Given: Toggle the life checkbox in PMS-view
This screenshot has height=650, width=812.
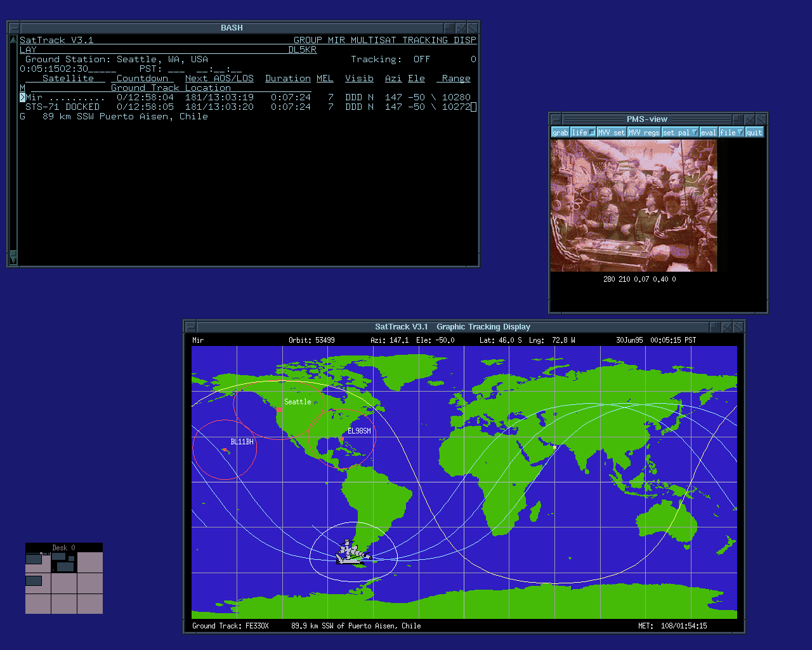Looking at the screenshot, I should (591, 133).
